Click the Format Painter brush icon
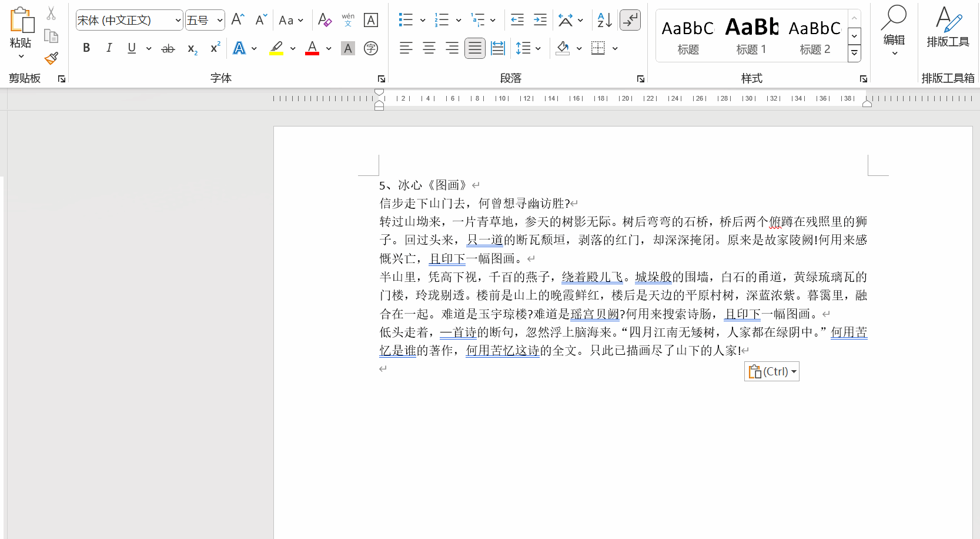Viewport: 980px width, 539px height. tap(51, 58)
